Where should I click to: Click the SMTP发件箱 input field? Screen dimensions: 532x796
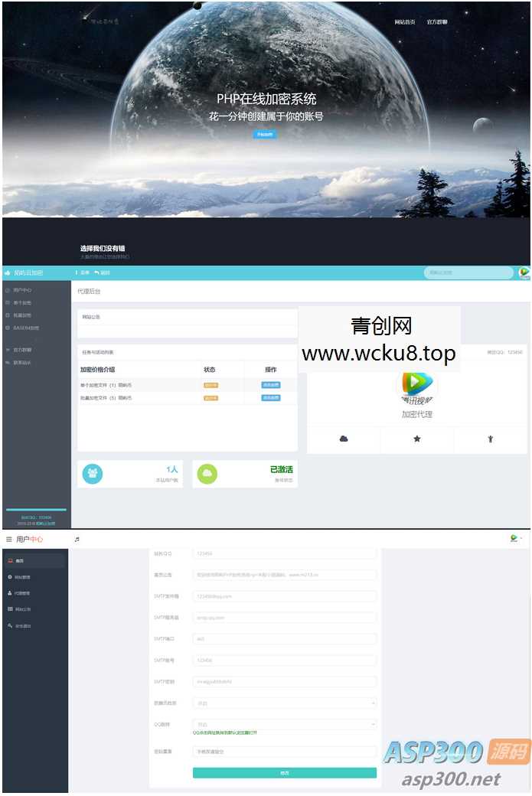pyautogui.click(x=285, y=596)
